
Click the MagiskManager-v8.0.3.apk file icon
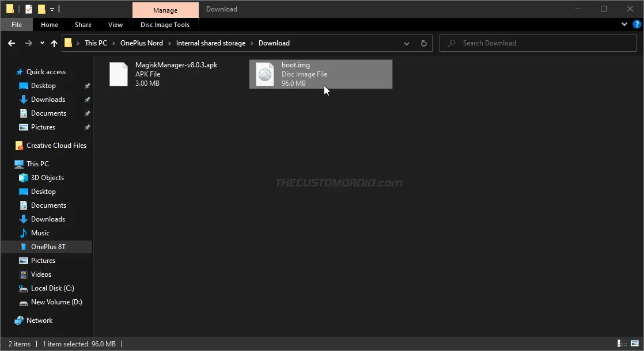tap(119, 74)
